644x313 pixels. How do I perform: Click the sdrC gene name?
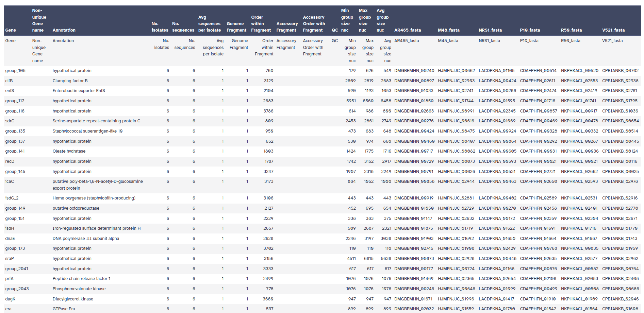[x=10, y=121]
